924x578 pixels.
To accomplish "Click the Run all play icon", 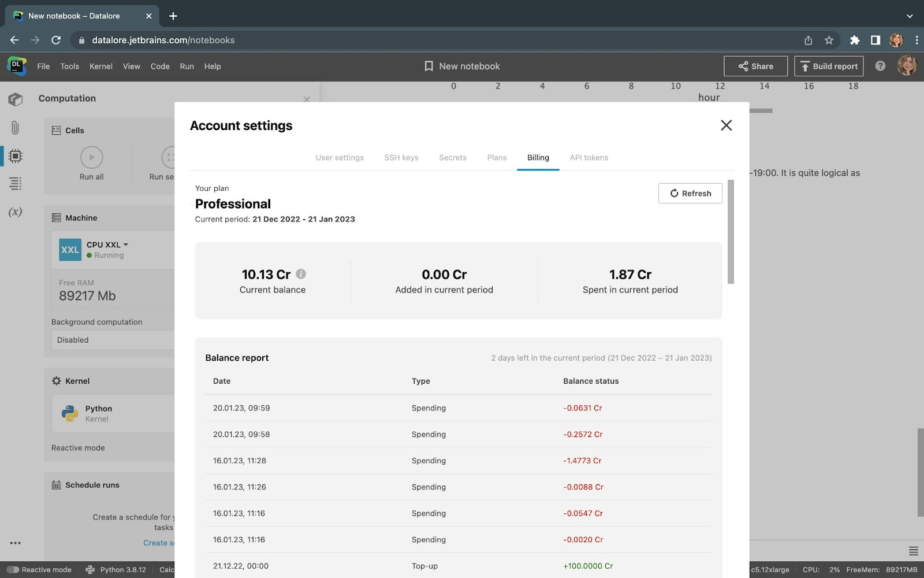I will pyautogui.click(x=92, y=157).
